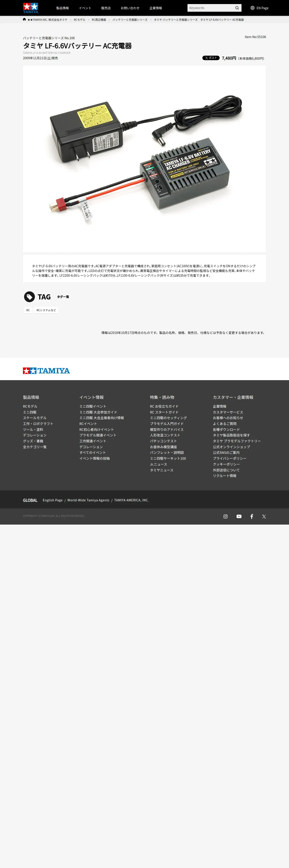Open 販売店 menu in header
The width and height of the screenshot is (289, 868).
coord(106,8)
